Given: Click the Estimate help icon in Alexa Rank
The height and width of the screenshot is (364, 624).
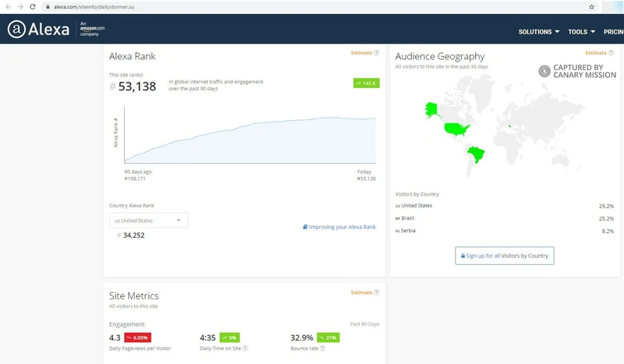Looking at the screenshot, I should pyautogui.click(x=377, y=53).
